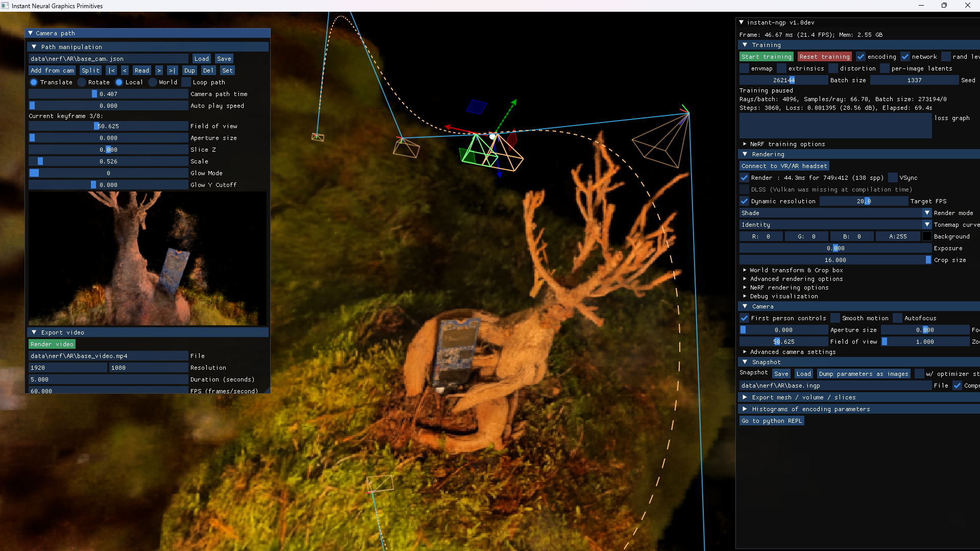Collapse the Rendering section

coord(745,154)
